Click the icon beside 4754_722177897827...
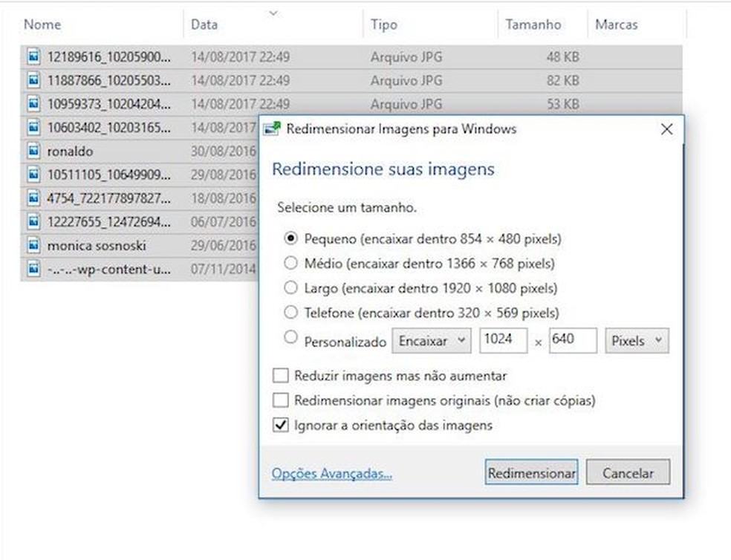The width and height of the screenshot is (731, 560). coord(33,198)
